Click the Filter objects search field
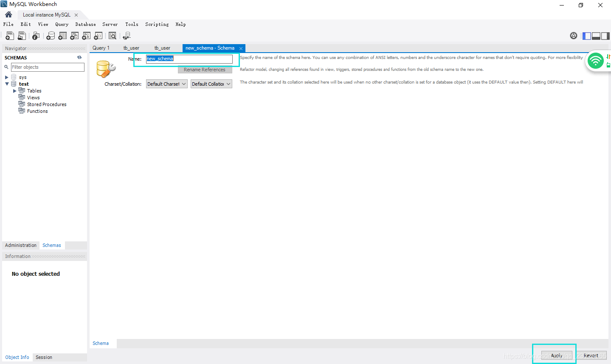 coord(48,67)
